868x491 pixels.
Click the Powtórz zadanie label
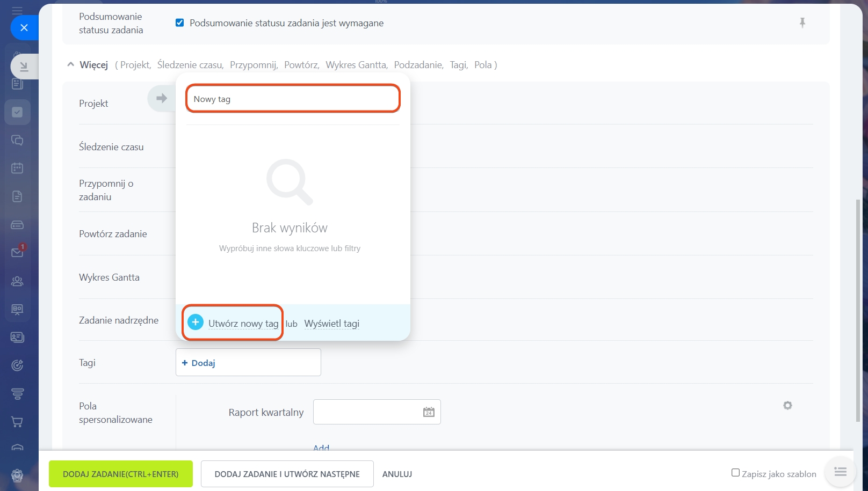click(113, 233)
